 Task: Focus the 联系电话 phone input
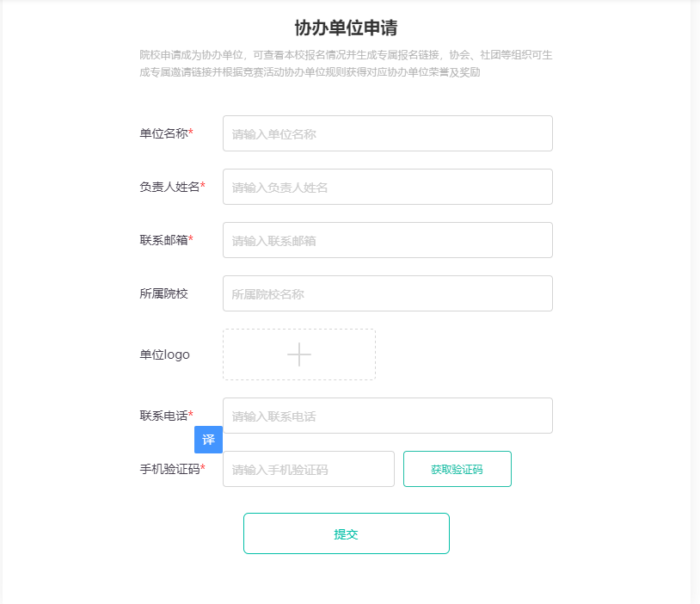[x=387, y=416]
